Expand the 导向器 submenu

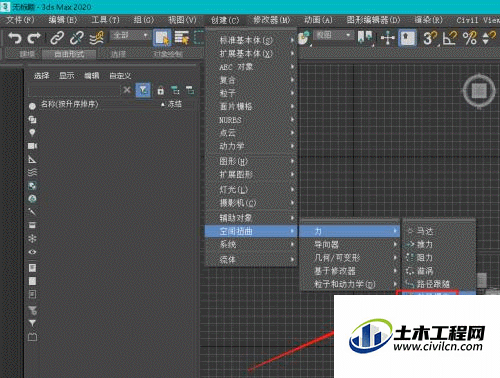point(349,244)
